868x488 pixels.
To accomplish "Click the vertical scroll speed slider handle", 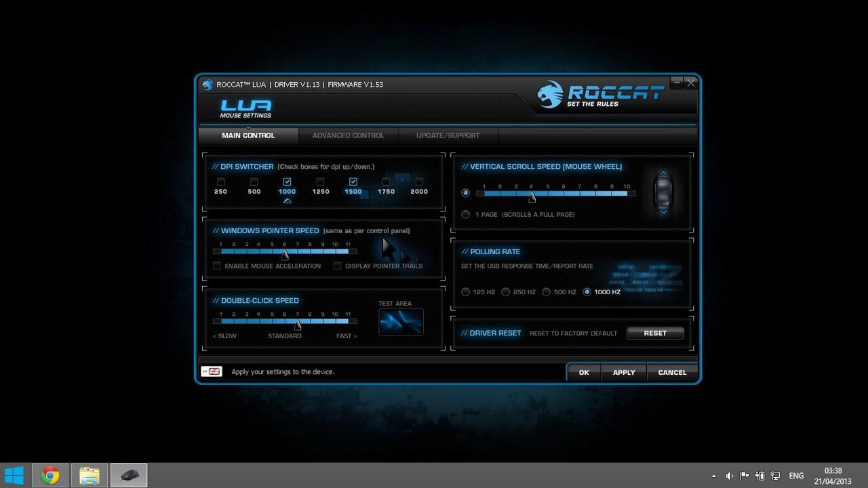I will (532, 197).
